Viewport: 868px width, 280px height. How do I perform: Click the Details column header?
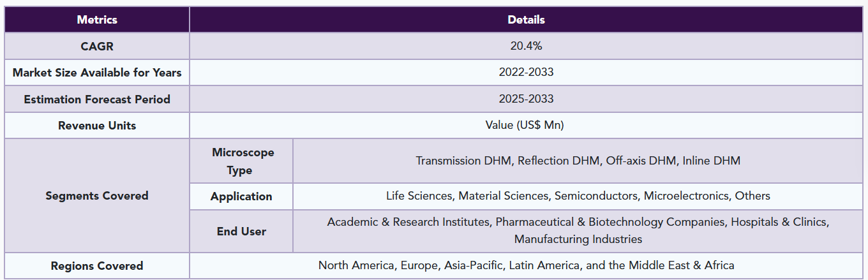(x=526, y=20)
